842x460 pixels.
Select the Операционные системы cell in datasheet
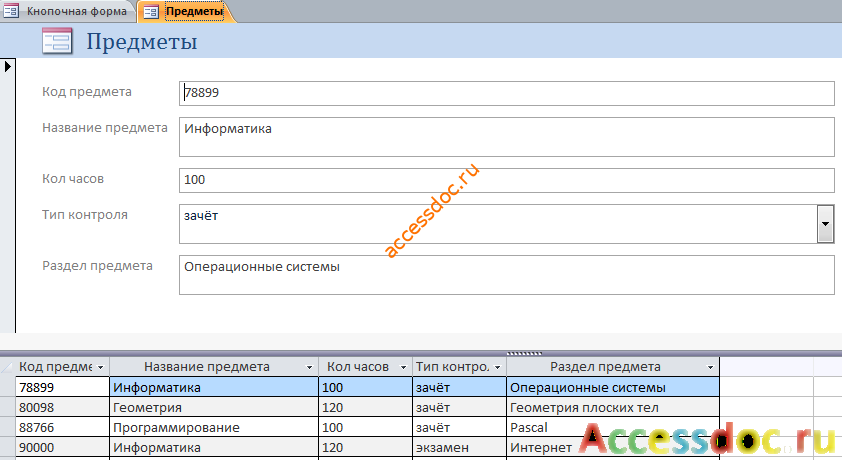[x=613, y=387]
